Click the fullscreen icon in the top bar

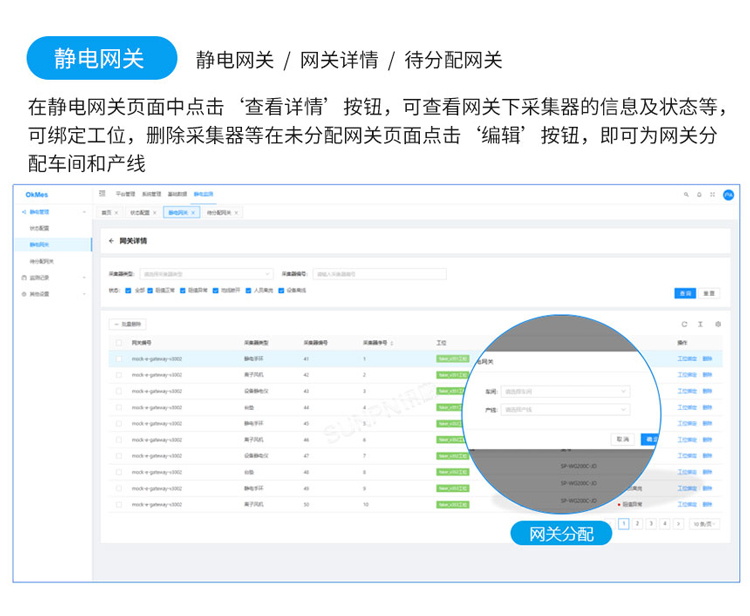coord(712,194)
